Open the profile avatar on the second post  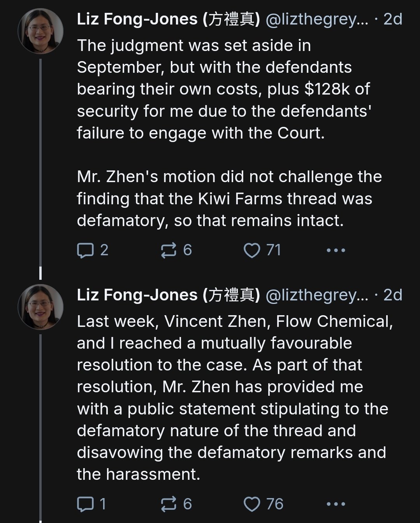pyautogui.click(x=40, y=307)
